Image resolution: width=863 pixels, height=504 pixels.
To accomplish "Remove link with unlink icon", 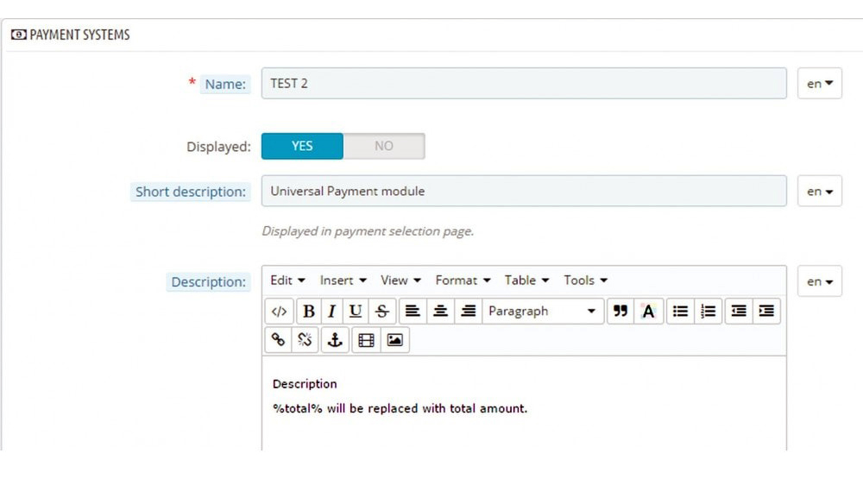I will pyautogui.click(x=305, y=340).
